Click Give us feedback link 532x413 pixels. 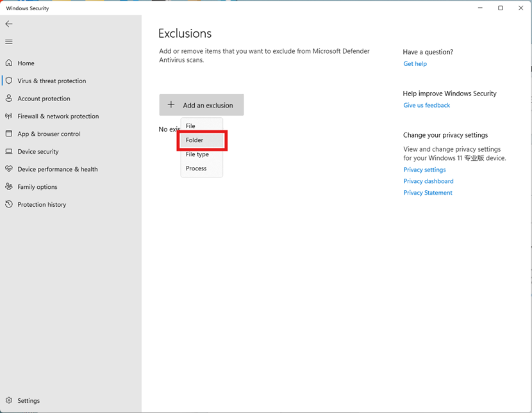click(x=426, y=105)
